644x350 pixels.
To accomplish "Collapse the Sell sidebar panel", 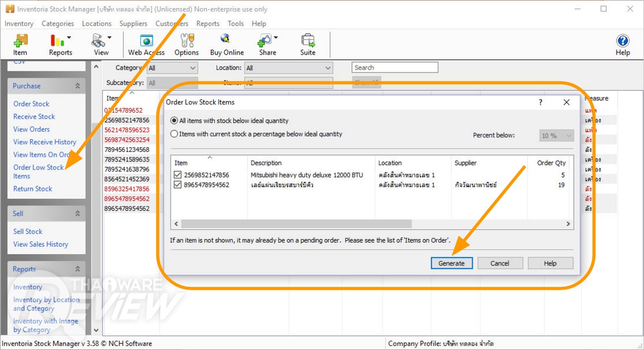I will 78,214.
